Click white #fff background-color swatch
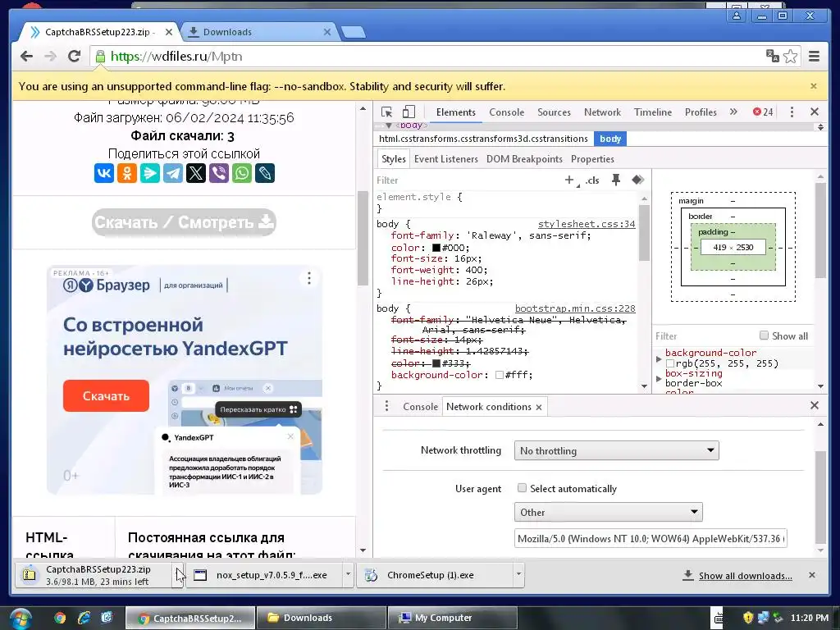The width and height of the screenshot is (840, 630). pos(500,375)
